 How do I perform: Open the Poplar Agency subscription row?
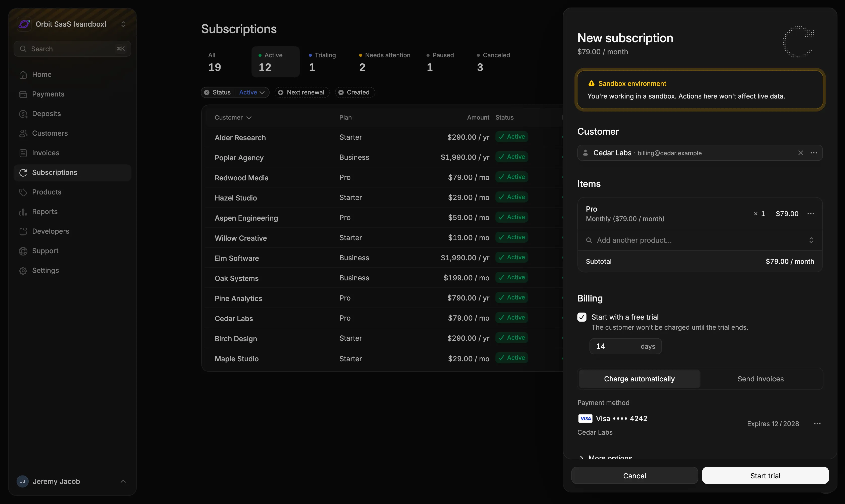[383, 157]
